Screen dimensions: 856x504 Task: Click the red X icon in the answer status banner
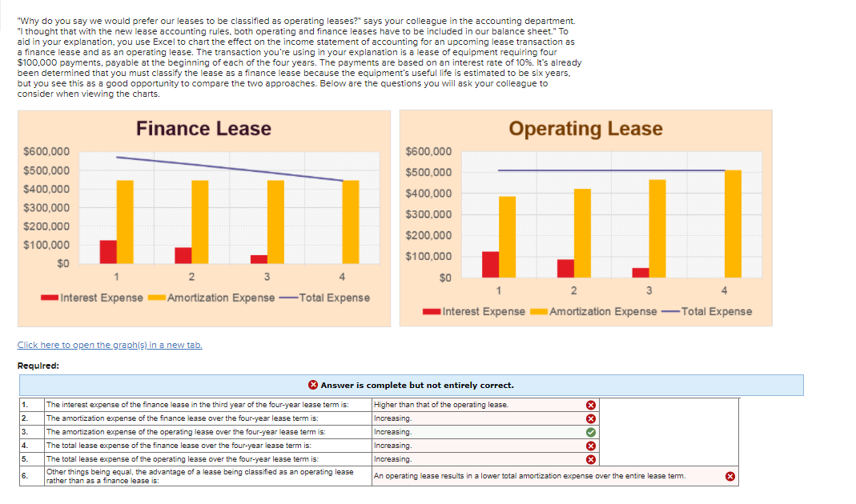[313, 385]
